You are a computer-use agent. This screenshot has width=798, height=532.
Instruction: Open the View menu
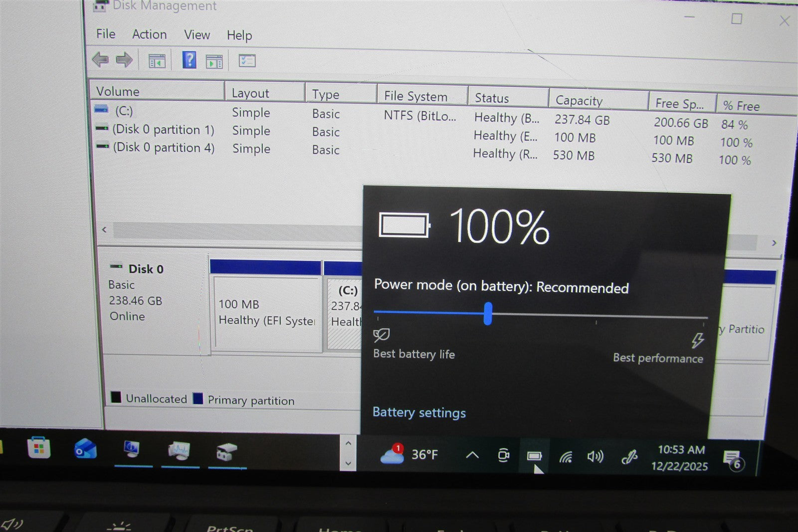197,35
